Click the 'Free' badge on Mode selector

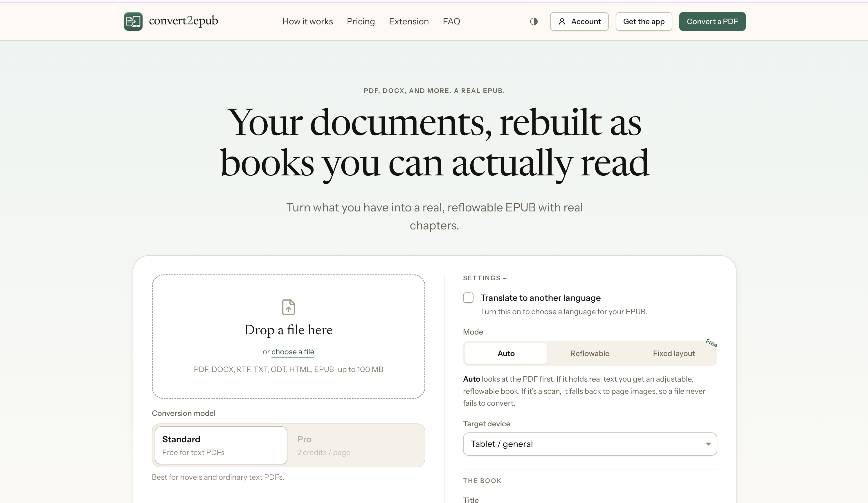click(711, 343)
